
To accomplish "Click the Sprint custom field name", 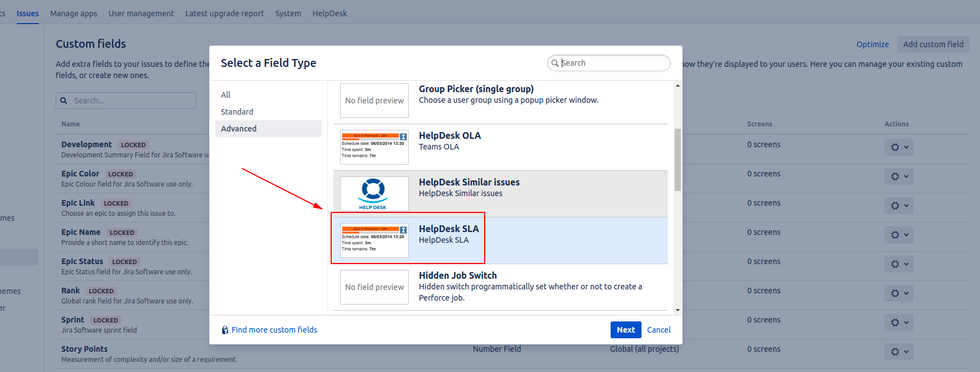I will click(x=73, y=320).
